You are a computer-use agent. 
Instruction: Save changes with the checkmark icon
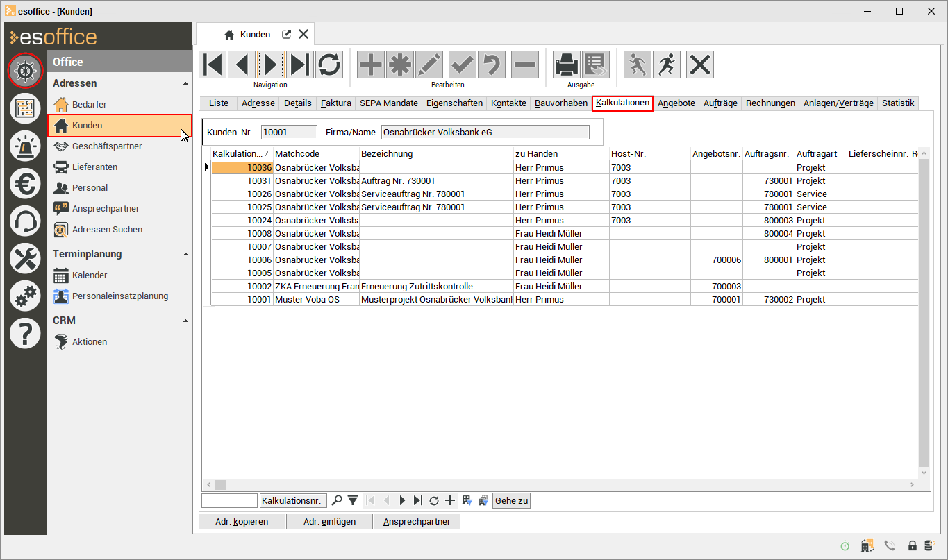pos(463,65)
